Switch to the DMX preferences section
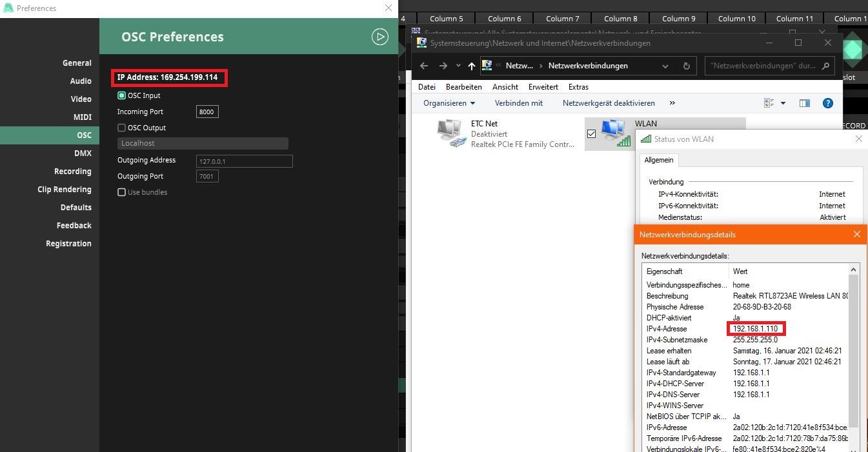This screenshot has width=868, height=452. (83, 153)
